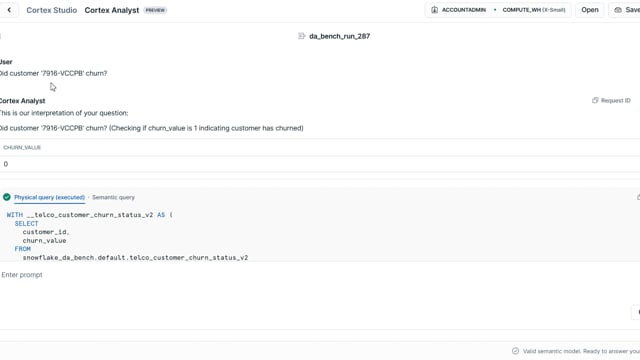Click the file icon beside da_bench_run_287
The height and width of the screenshot is (360, 640).
click(x=302, y=36)
